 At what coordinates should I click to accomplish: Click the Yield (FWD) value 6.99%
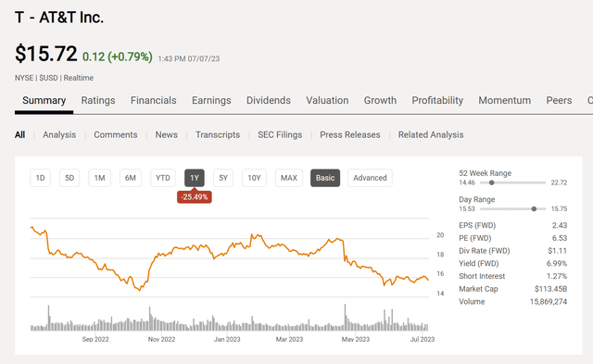pos(557,263)
